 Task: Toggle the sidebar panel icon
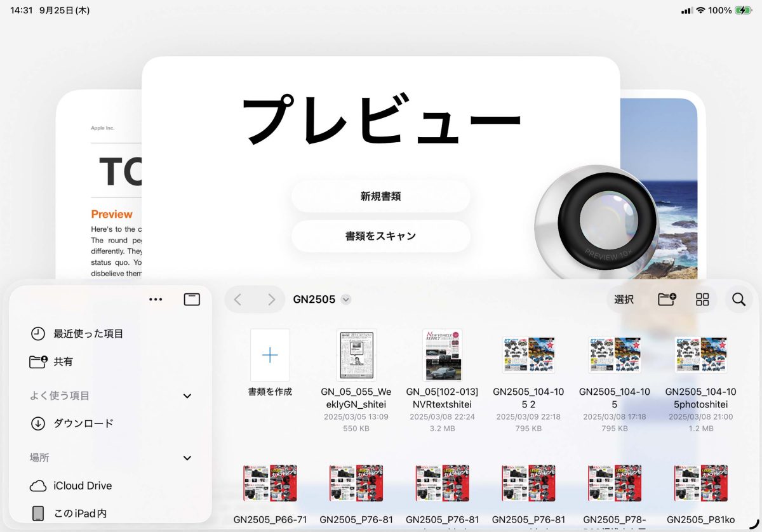[x=192, y=300]
